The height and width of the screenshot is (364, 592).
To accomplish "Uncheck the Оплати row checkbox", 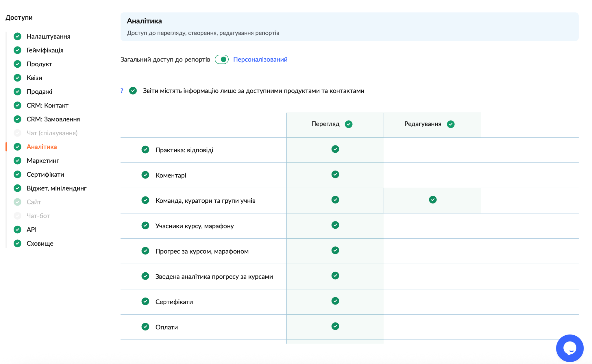I will pos(145,327).
